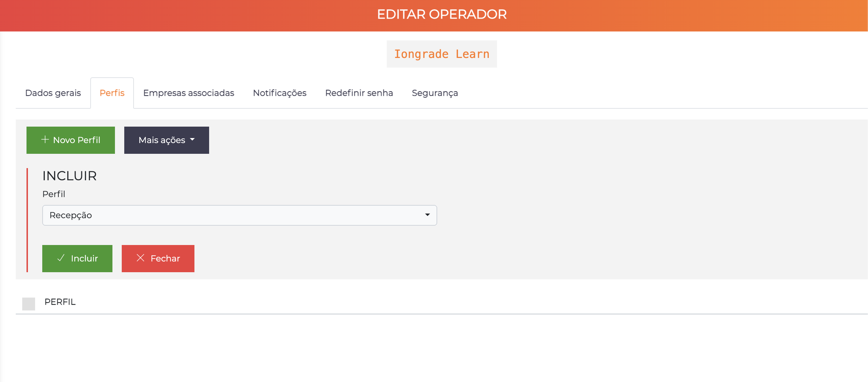Click the Incluir button to add the profile

point(77,258)
